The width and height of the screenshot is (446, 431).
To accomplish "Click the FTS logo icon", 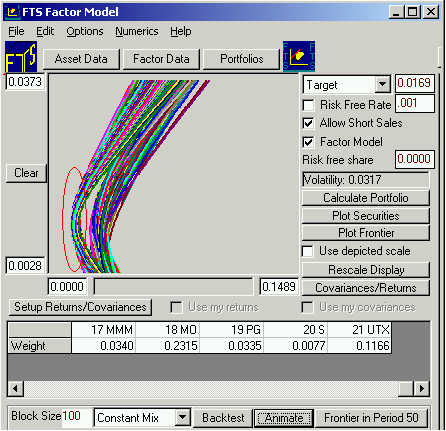I will (x=21, y=57).
